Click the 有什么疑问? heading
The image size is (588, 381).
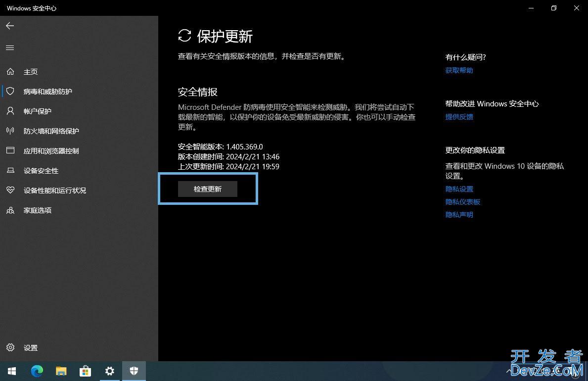coord(465,57)
